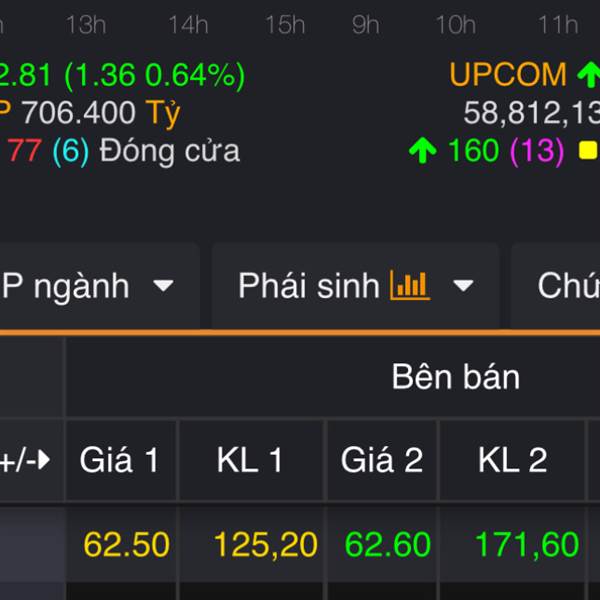This screenshot has width=600, height=600.
Task: Select the 62.60 sell price cell
Action: [387, 544]
